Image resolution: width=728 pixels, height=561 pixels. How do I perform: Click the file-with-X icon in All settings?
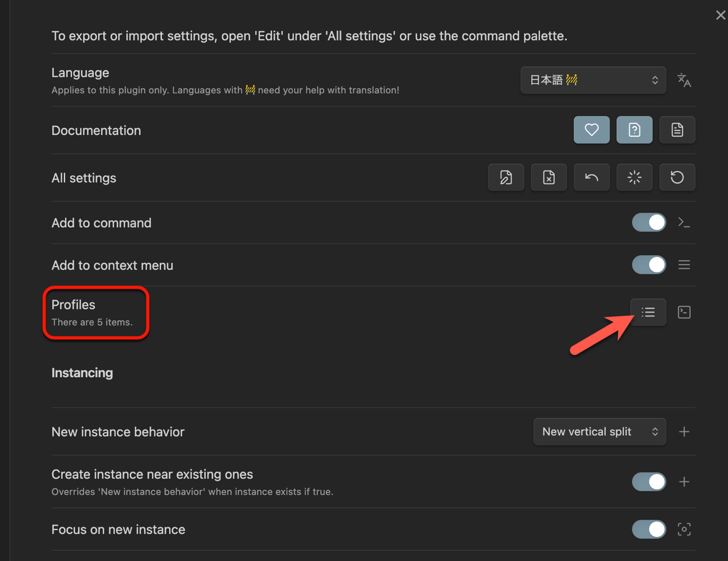tap(549, 178)
